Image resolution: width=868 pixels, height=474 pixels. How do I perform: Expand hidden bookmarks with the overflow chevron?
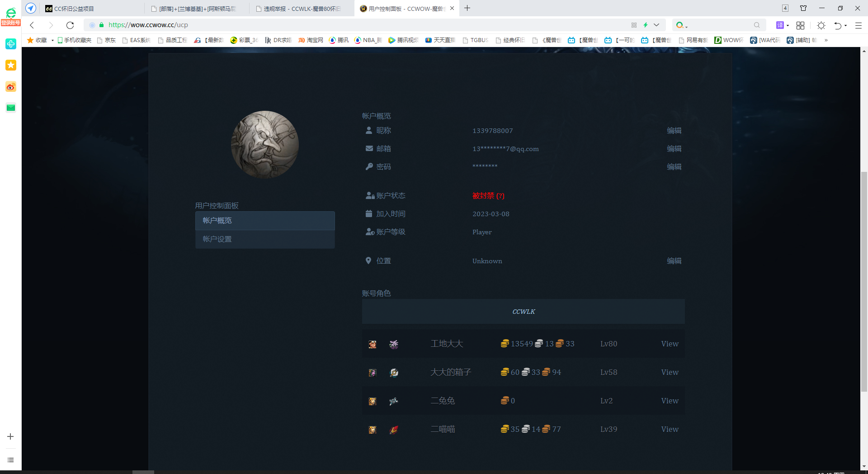(827, 40)
